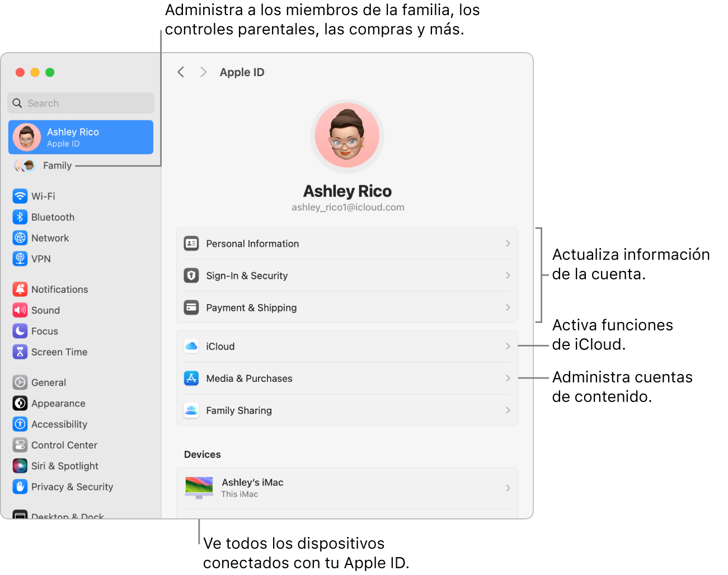Viewport: 728px width, 575px height.
Task: Open the Focus moon icon
Action: (x=20, y=331)
